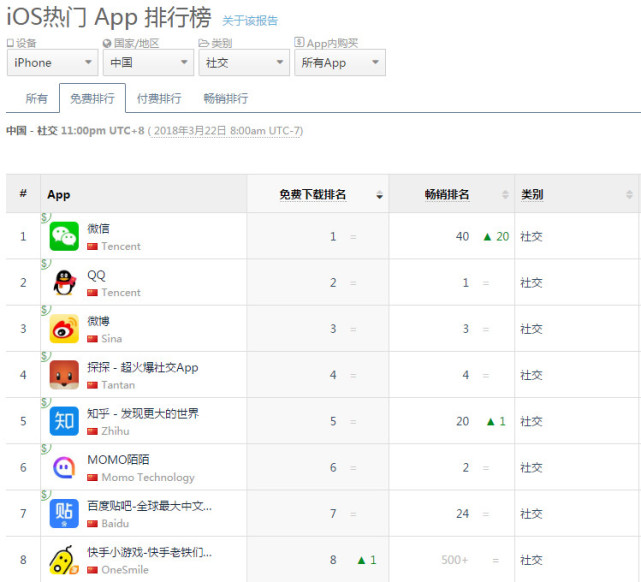This screenshot has width=641, height=582.
Task: Open the Weibo app icon
Action: 64,329
